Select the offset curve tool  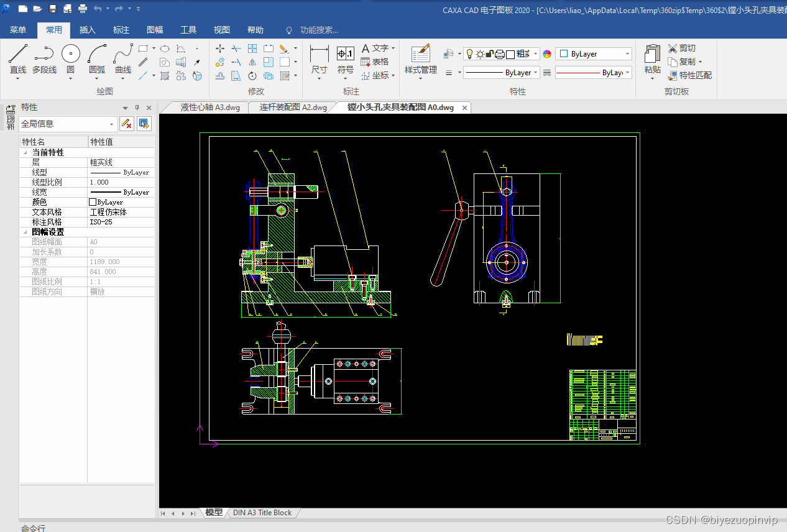220,76
